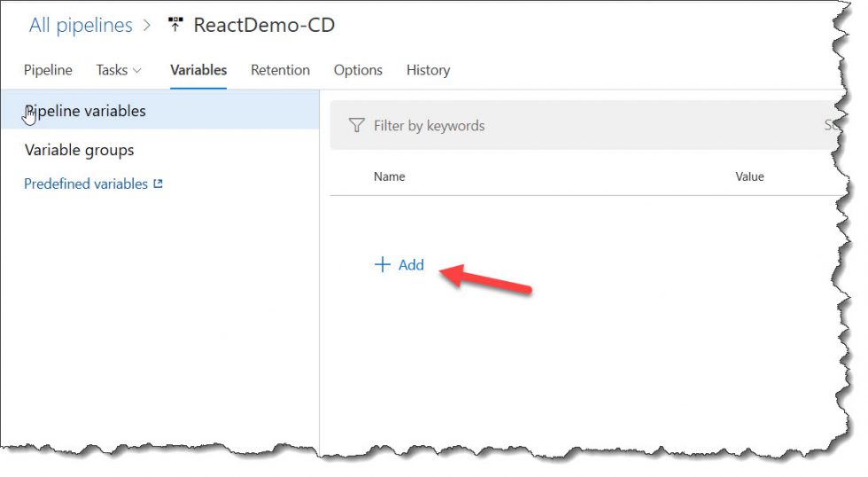Select the Variables tab
The image size is (868, 477).
click(198, 70)
